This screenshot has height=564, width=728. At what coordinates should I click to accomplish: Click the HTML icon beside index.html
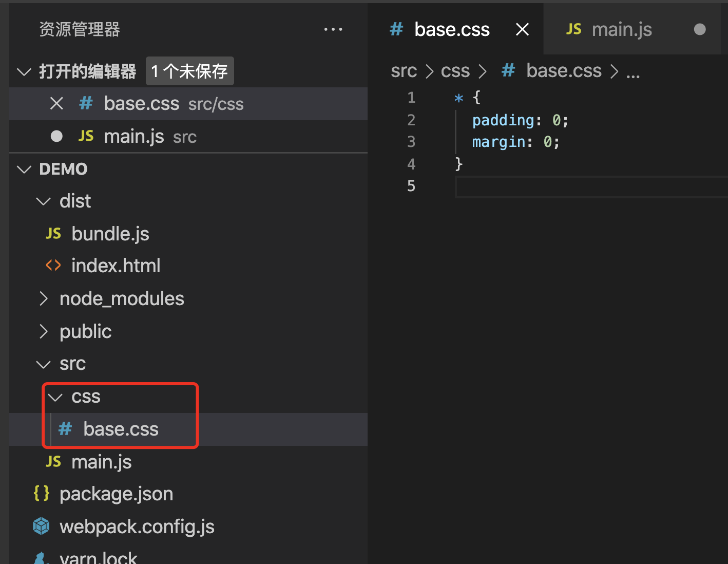click(x=53, y=265)
